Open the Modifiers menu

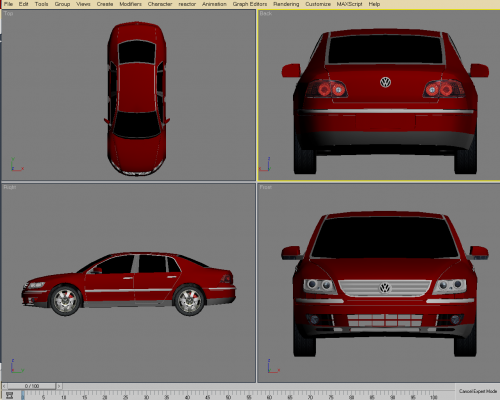point(130,4)
